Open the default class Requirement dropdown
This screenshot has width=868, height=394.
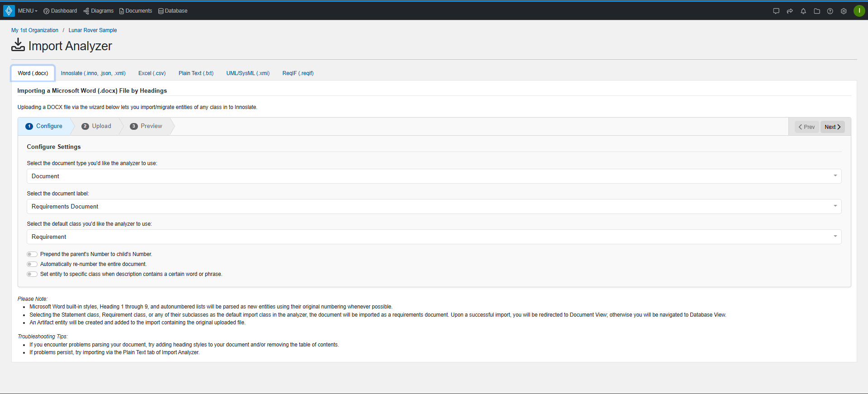(434, 237)
